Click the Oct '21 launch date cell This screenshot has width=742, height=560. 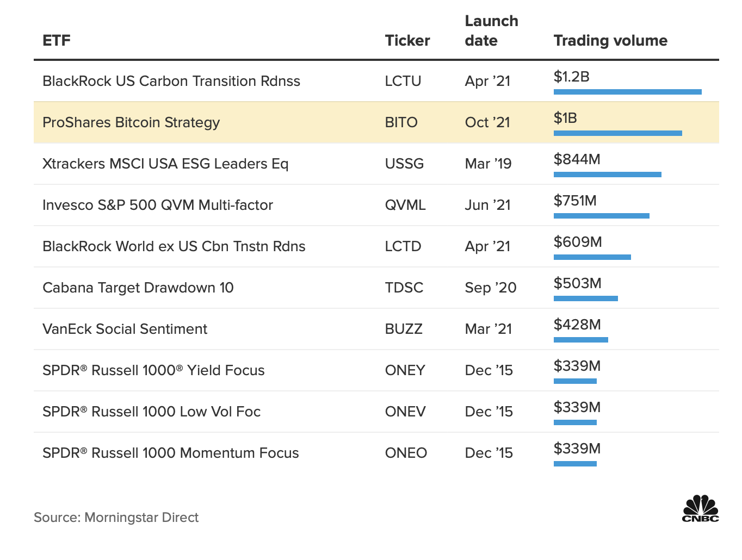[487, 122]
